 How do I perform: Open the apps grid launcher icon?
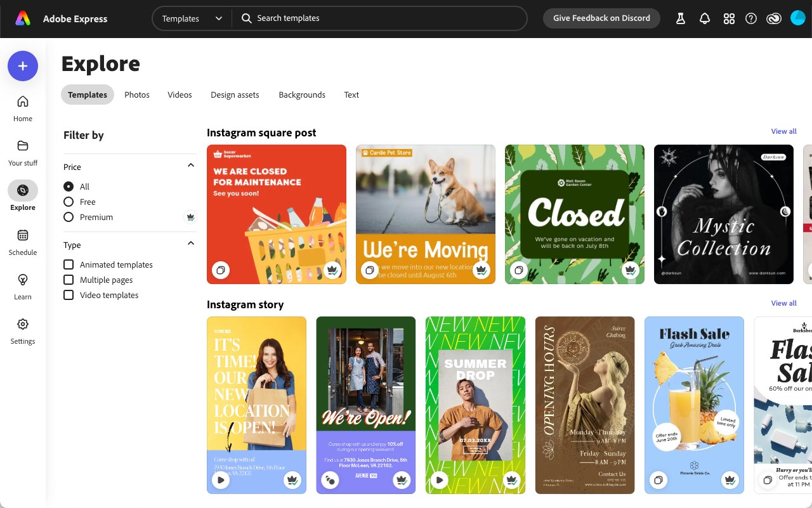pyautogui.click(x=729, y=18)
